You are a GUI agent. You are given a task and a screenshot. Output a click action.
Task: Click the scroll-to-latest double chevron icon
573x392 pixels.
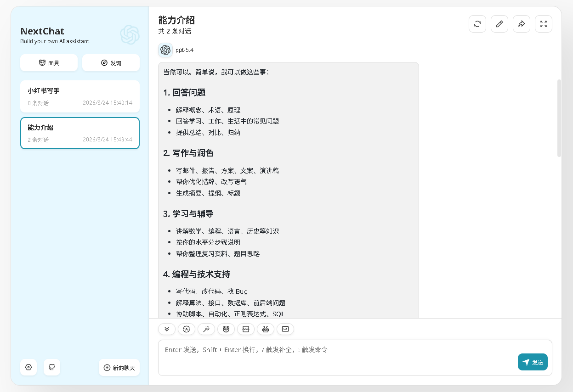167,329
